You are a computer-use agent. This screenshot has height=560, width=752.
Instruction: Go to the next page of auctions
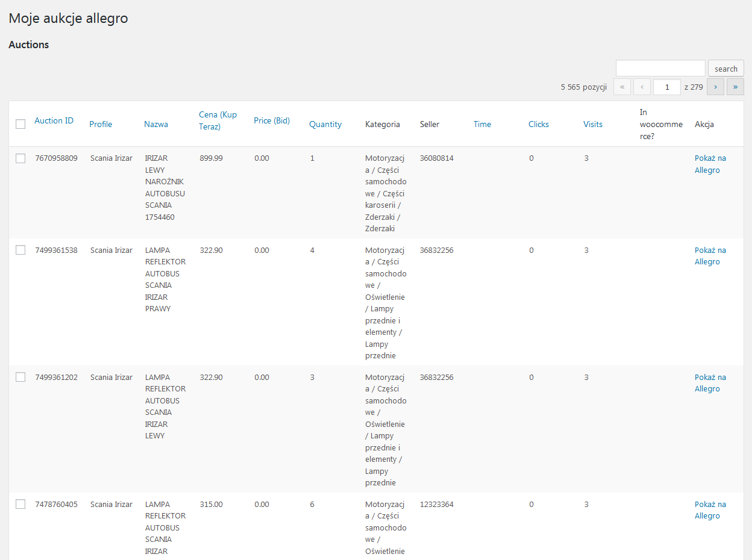point(715,87)
